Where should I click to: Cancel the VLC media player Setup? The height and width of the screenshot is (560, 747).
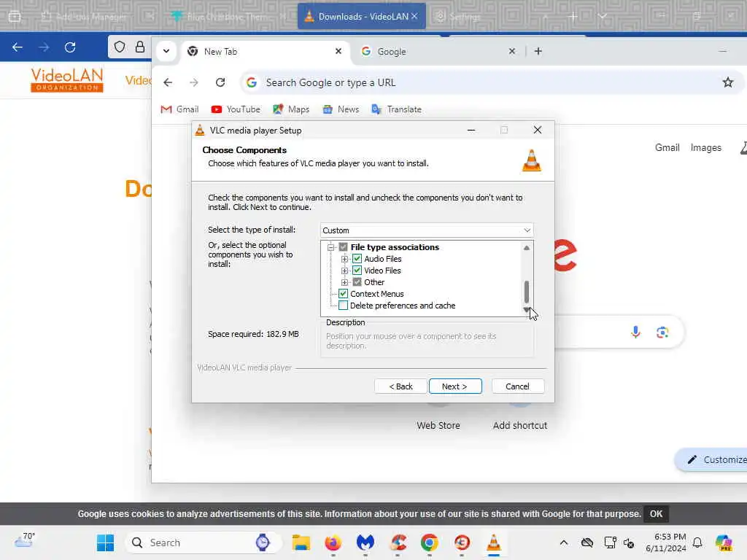(x=517, y=386)
